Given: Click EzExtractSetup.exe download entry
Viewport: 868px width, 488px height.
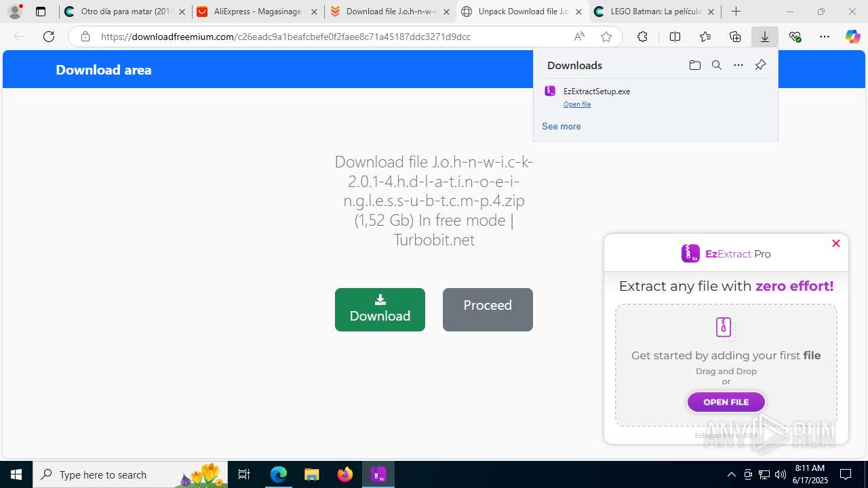Looking at the screenshot, I should pyautogui.click(x=655, y=97).
